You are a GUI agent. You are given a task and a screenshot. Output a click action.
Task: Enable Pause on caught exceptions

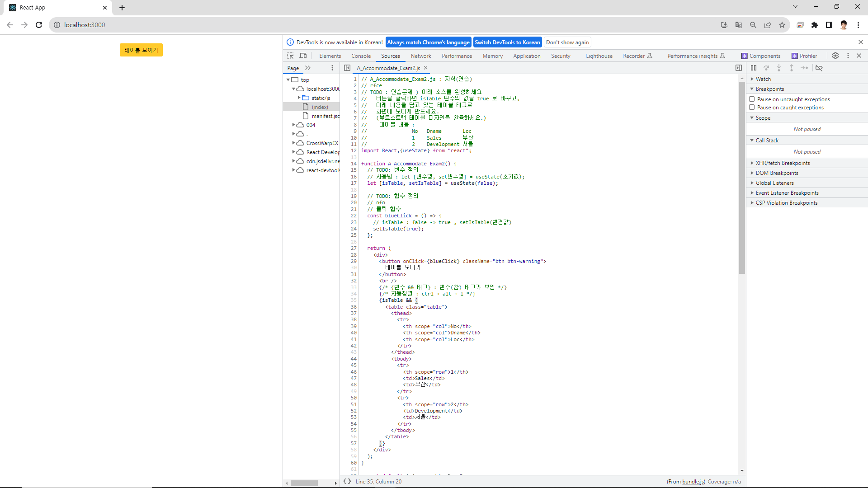pyautogui.click(x=752, y=108)
